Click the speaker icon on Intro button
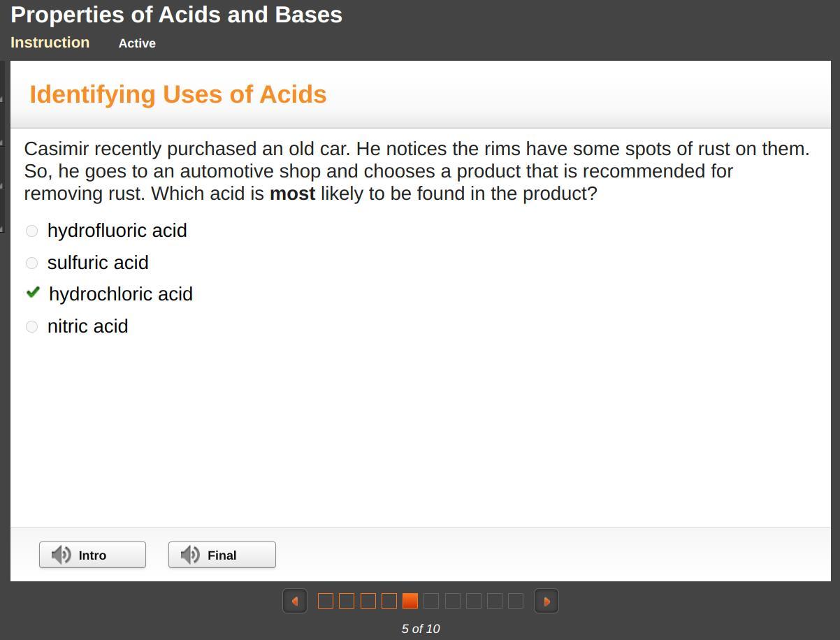 coord(61,555)
